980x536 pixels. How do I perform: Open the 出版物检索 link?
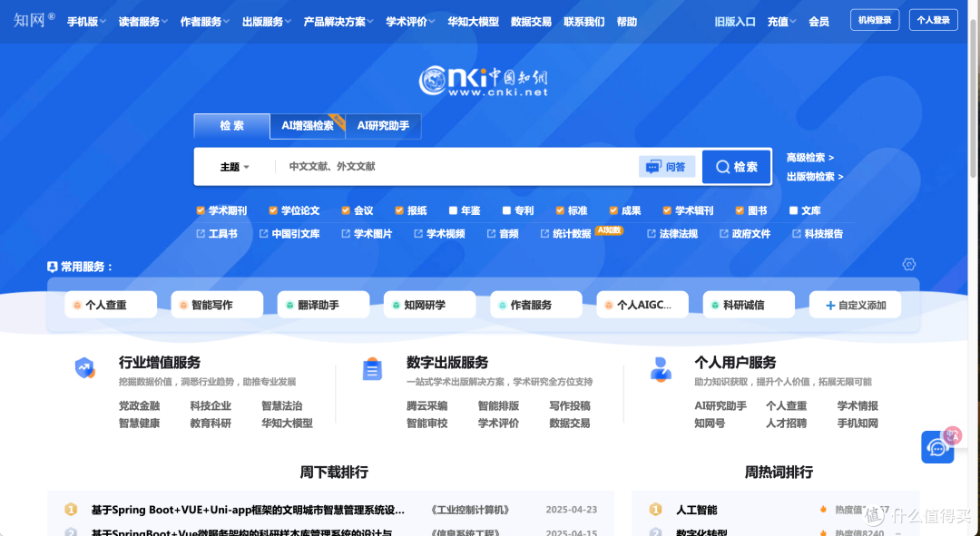coord(815,177)
